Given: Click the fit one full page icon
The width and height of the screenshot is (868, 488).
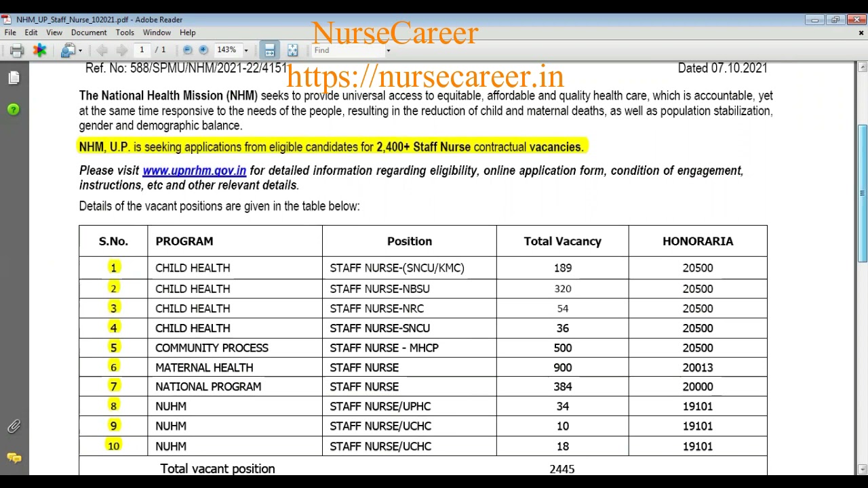Looking at the screenshot, I should (x=292, y=50).
